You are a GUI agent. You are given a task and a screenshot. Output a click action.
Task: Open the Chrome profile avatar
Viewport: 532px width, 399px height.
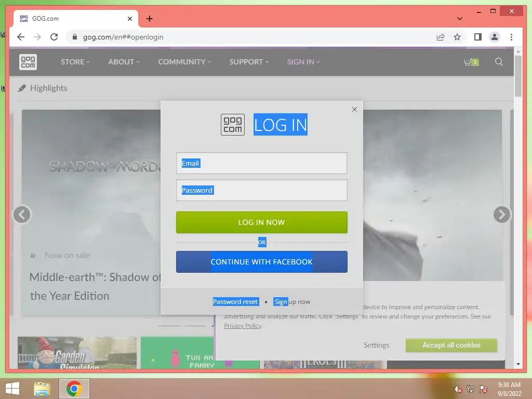click(x=495, y=37)
